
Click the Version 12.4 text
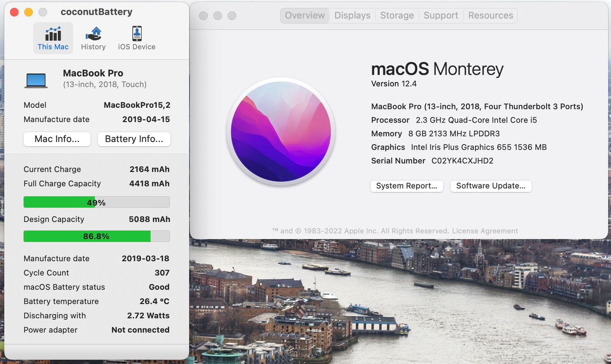coord(394,84)
